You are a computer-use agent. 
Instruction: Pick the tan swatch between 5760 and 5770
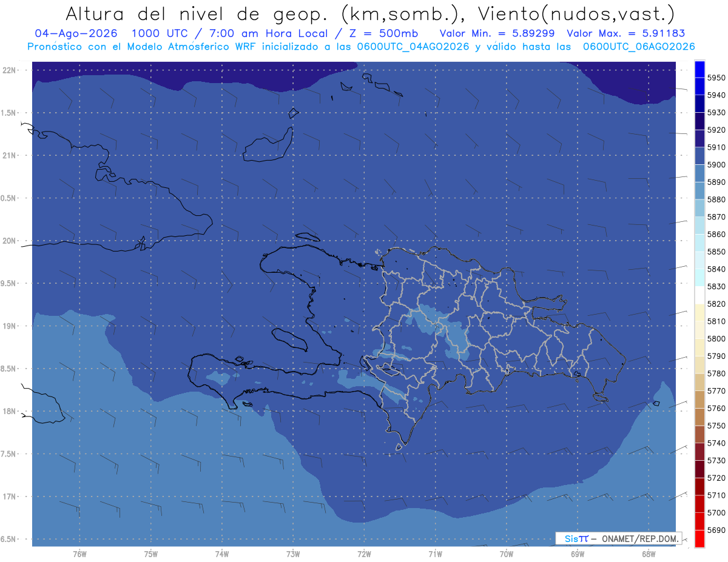click(x=699, y=400)
